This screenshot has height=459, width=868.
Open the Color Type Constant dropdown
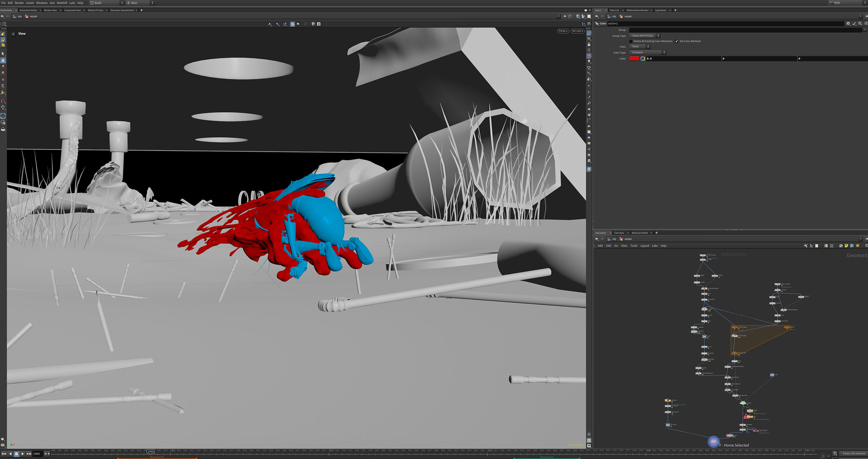coord(647,52)
